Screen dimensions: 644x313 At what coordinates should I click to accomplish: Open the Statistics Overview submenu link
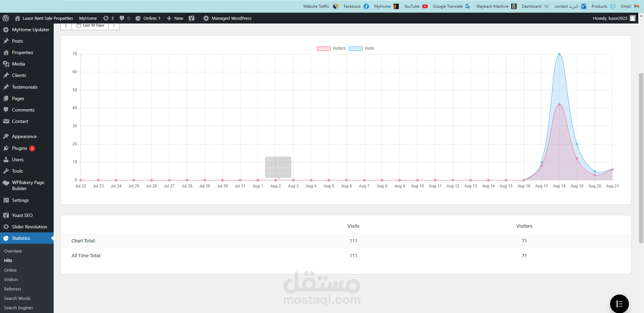click(13, 251)
